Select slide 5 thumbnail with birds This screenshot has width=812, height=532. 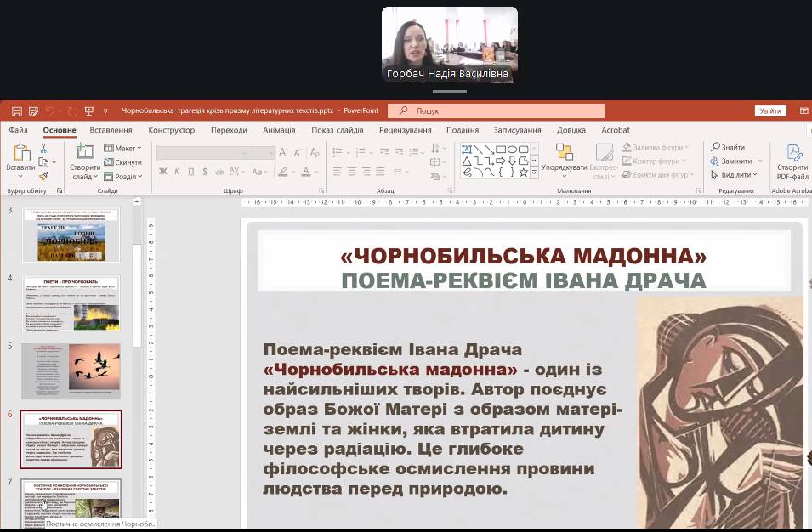click(71, 371)
